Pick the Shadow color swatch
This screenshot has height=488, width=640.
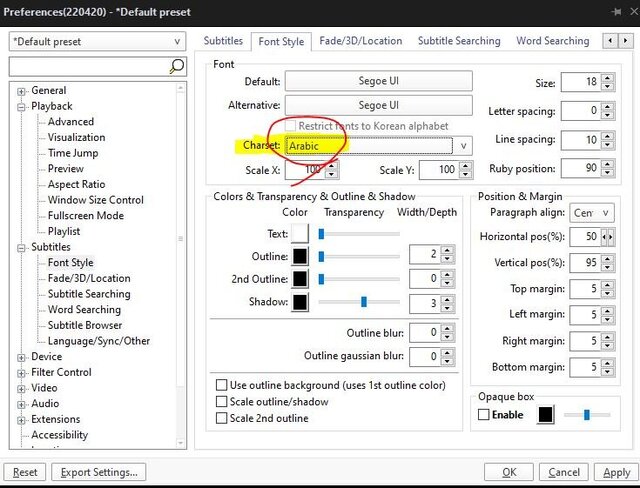[x=300, y=301]
